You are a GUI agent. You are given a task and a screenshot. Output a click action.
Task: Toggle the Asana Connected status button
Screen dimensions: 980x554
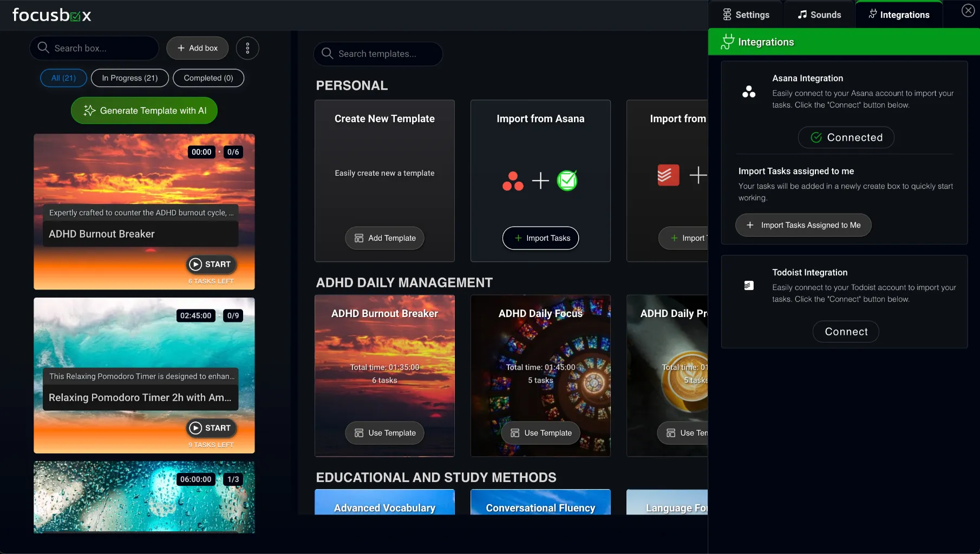[846, 137]
